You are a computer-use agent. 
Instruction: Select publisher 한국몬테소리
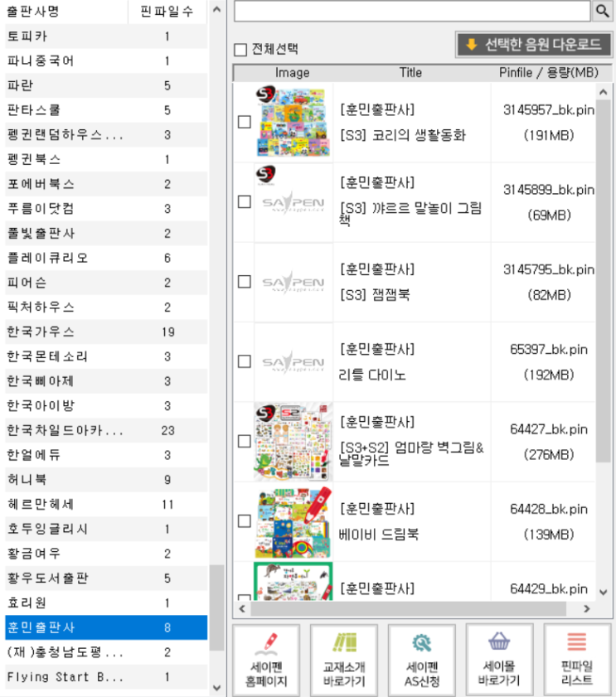pos(106,356)
